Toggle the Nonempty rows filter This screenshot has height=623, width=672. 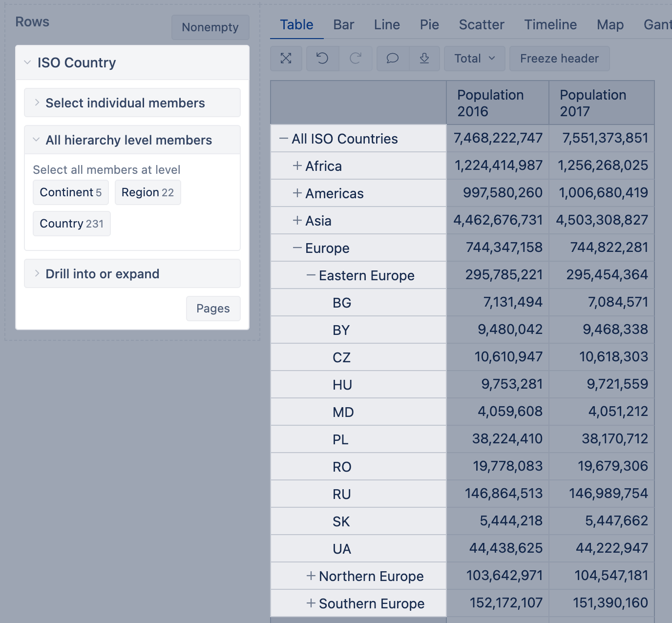pyautogui.click(x=210, y=27)
